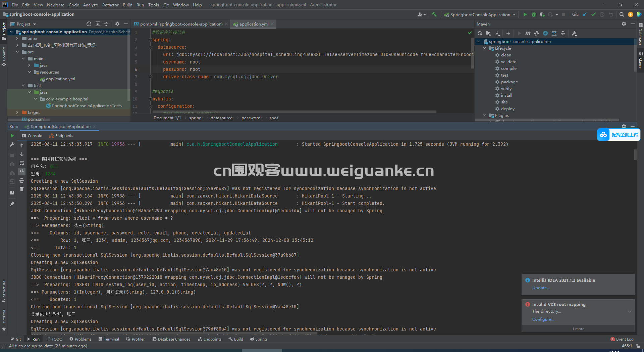The image size is (644, 352).
Task: Open user account dropdown in toolbar
Action: tap(422, 14)
